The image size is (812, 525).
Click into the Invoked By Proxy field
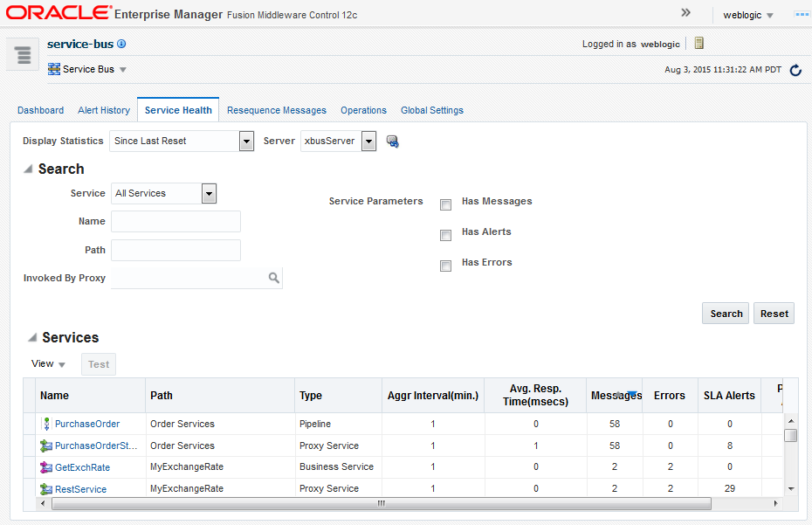(189, 278)
